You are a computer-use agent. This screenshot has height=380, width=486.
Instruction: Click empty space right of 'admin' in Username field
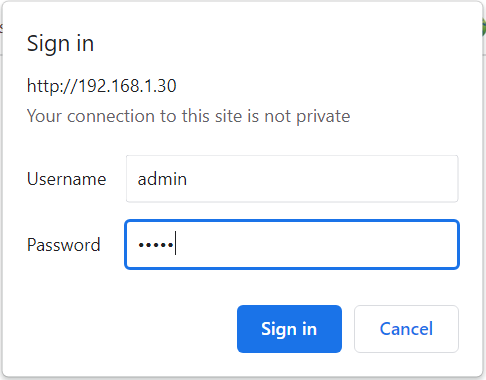tap(320, 179)
